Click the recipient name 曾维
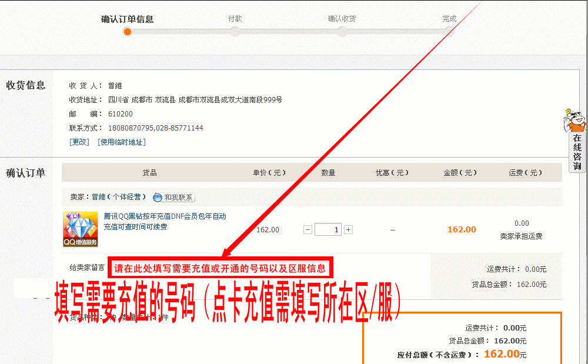Viewport: 588px width, 364px height. pyautogui.click(x=115, y=86)
